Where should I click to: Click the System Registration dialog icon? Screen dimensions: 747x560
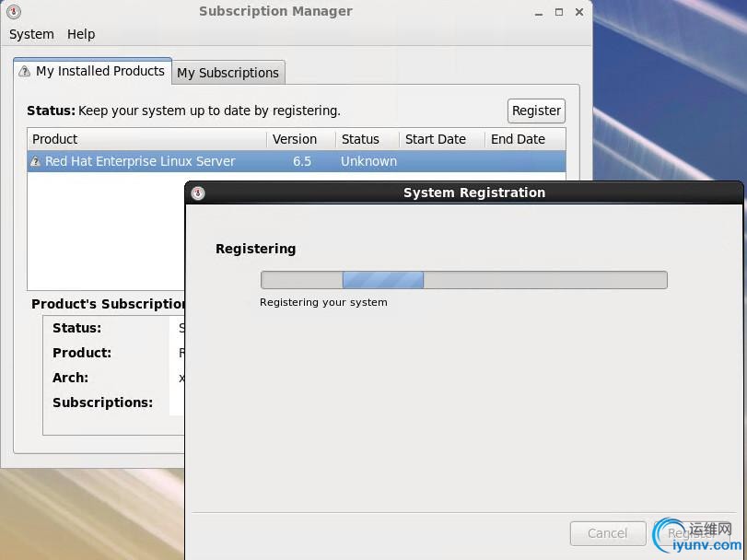(x=198, y=192)
